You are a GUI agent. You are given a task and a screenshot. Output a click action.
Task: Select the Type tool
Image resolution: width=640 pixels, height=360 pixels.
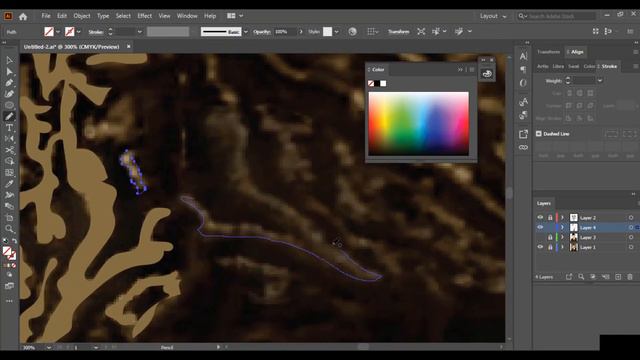pos(9,128)
